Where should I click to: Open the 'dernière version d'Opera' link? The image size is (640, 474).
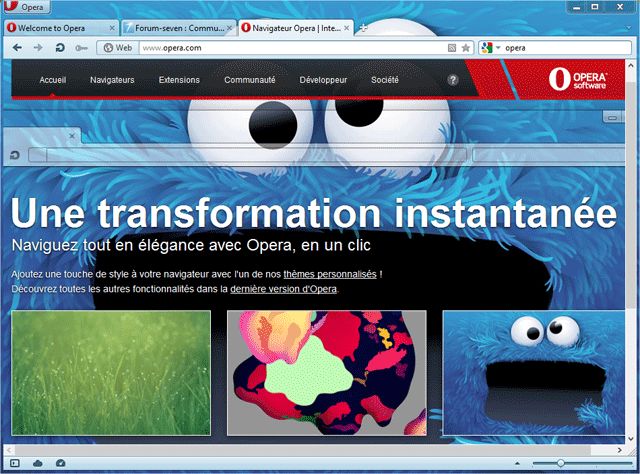click(x=283, y=289)
